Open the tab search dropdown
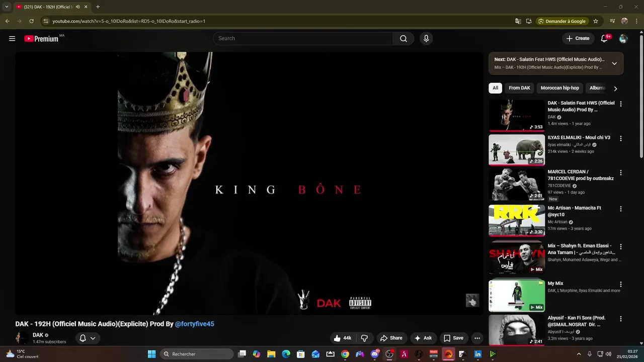Screen dimensions: 644x362 coord(7,7)
